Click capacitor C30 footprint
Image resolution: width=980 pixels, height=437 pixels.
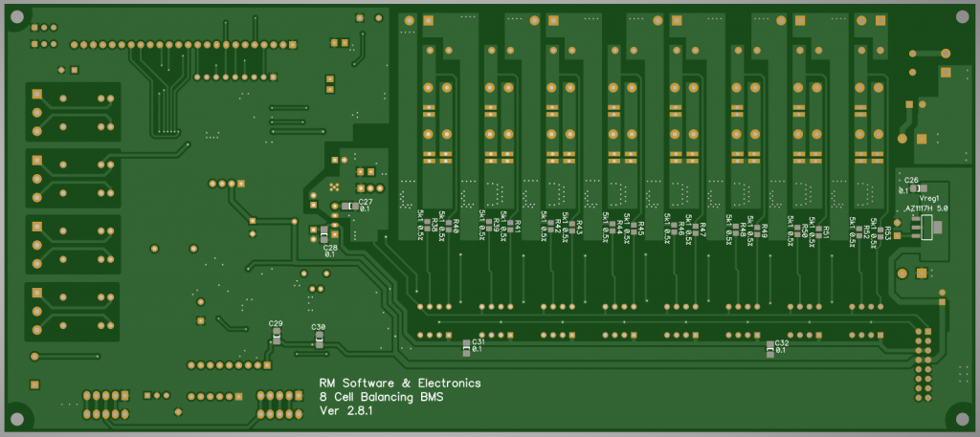[319, 339]
